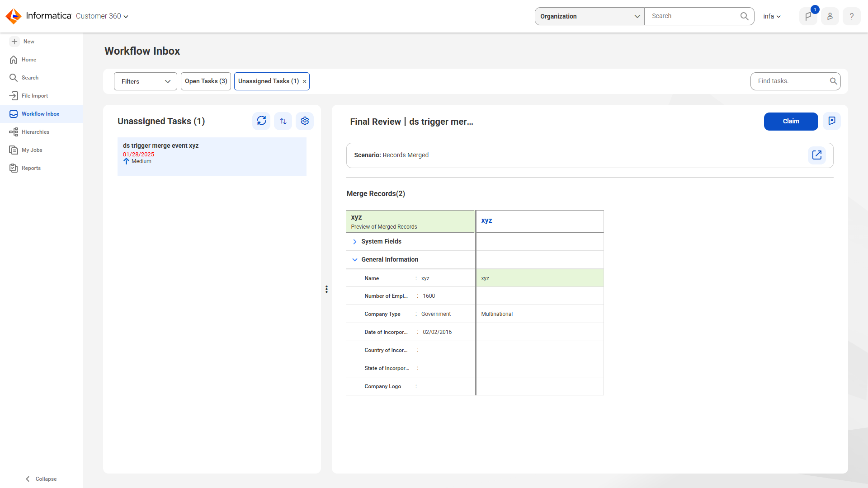Open the Customer 360 app switcher

[102, 16]
